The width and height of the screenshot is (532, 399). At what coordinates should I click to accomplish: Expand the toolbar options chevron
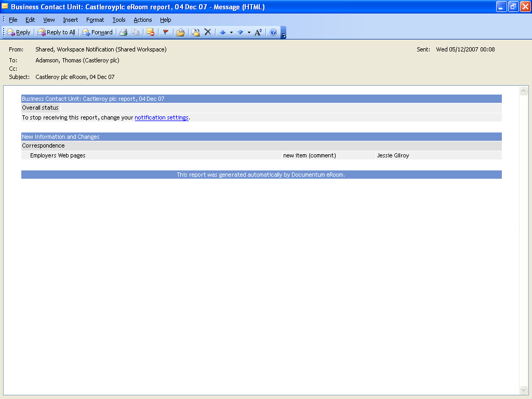pyautogui.click(x=283, y=35)
